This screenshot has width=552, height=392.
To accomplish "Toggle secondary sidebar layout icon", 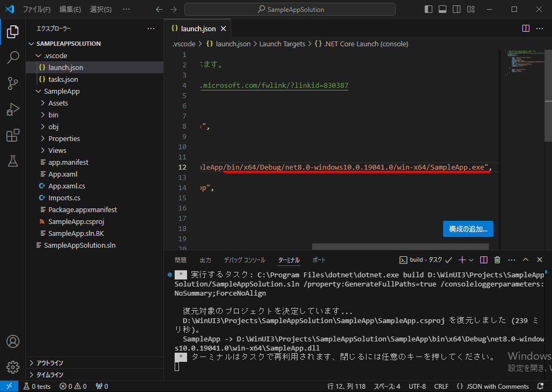I will click(x=457, y=10).
